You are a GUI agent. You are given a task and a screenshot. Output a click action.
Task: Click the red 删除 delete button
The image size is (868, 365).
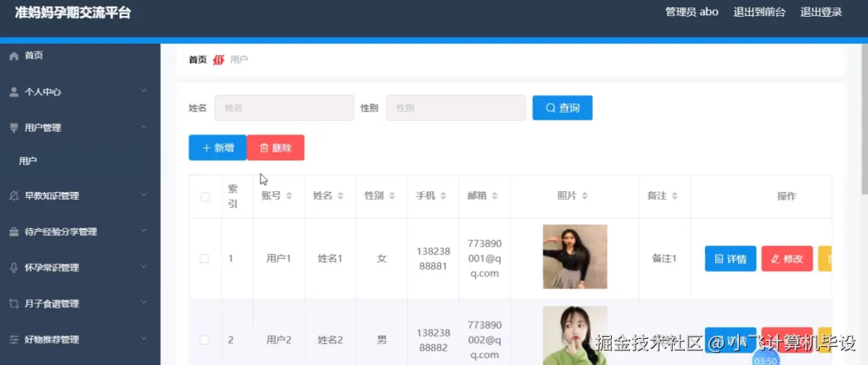[x=276, y=148]
